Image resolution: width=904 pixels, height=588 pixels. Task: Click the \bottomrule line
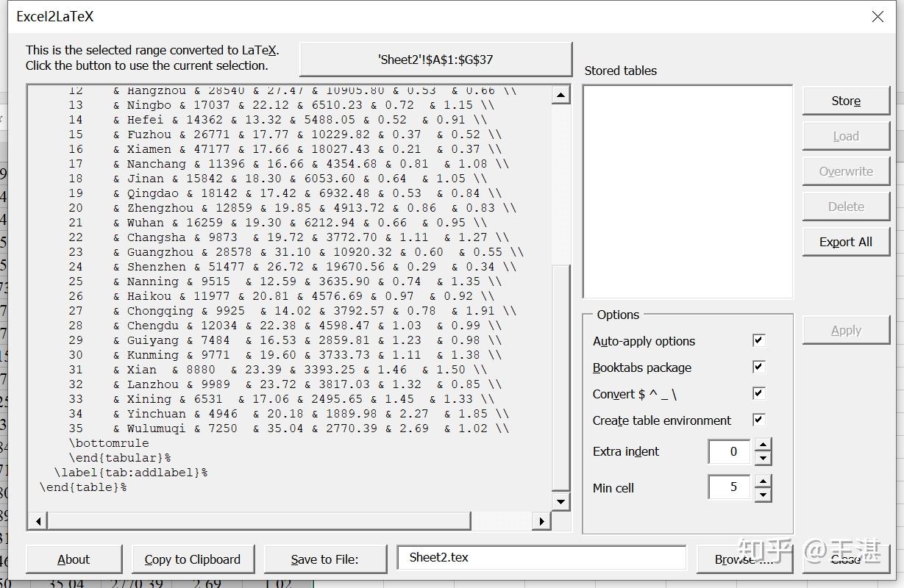[109, 443]
